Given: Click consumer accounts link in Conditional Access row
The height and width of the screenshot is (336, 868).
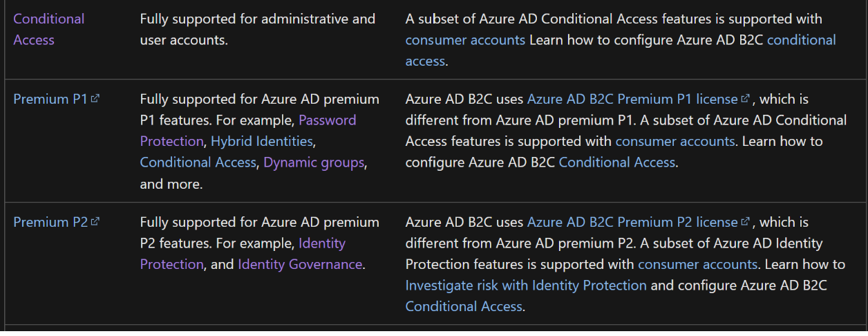Looking at the screenshot, I should click(465, 39).
